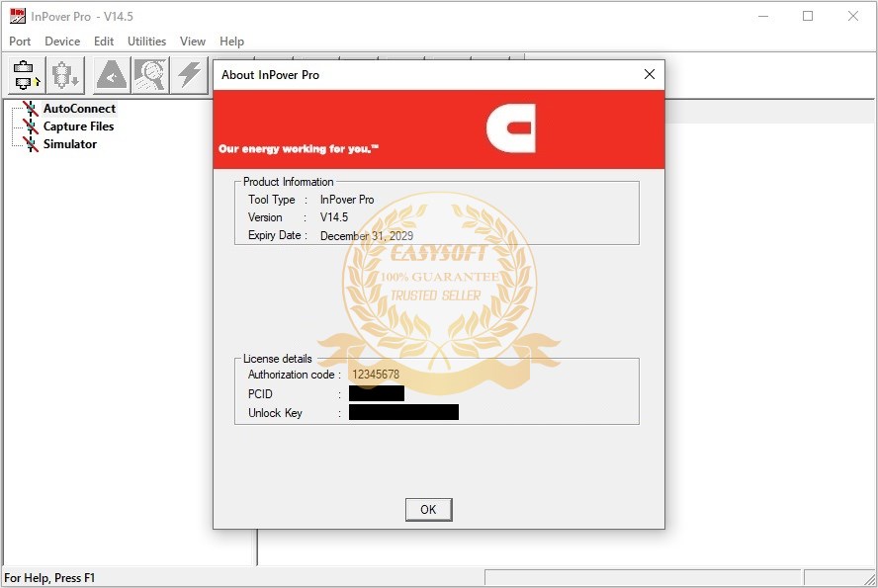Image resolution: width=878 pixels, height=588 pixels.
Task: Click the AutoConnect disconnected port icon
Action: point(31,109)
